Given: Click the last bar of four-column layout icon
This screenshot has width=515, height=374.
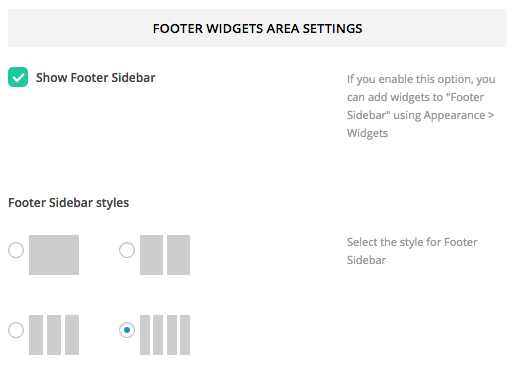Looking at the screenshot, I should [185, 335].
